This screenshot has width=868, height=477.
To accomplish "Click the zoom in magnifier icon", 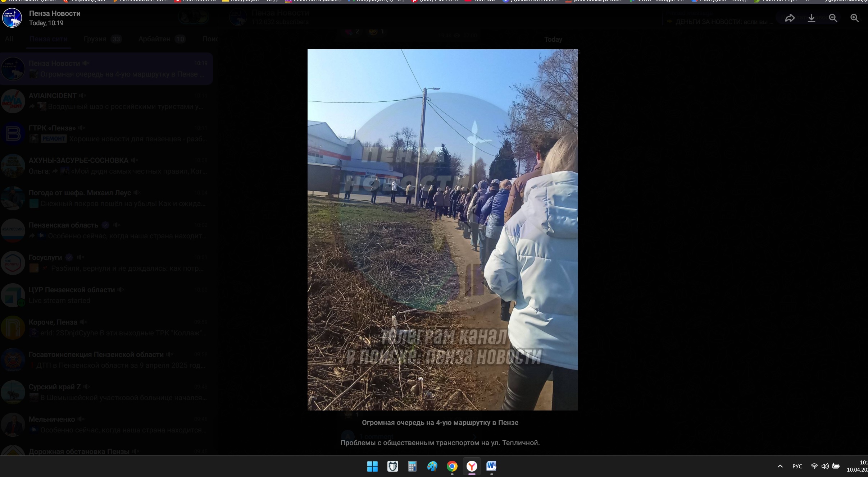I will (854, 18).
